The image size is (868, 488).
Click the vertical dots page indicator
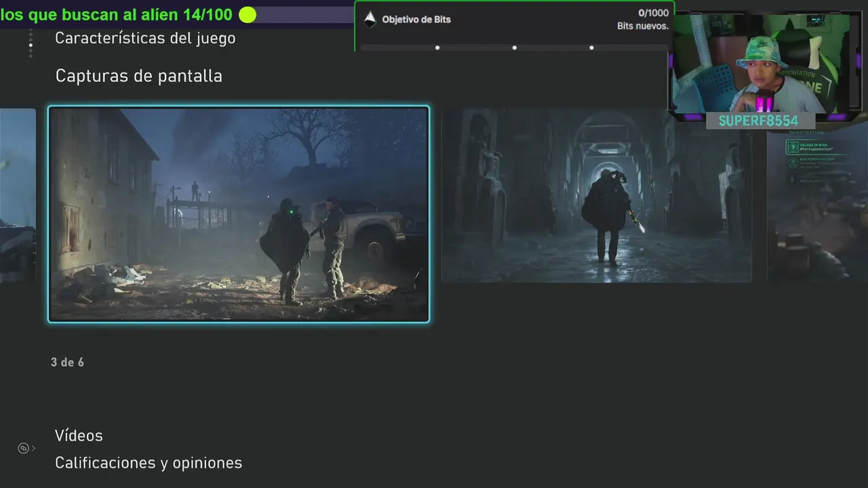pos(31,43)
